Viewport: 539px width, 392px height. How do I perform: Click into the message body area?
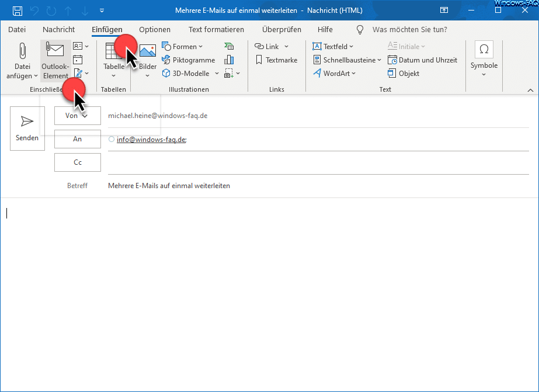click(270, 294)
